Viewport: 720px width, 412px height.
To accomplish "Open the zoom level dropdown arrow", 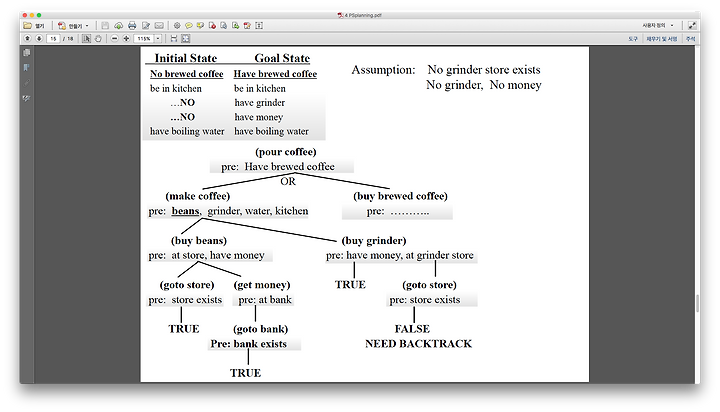I will tap(158, 39).
